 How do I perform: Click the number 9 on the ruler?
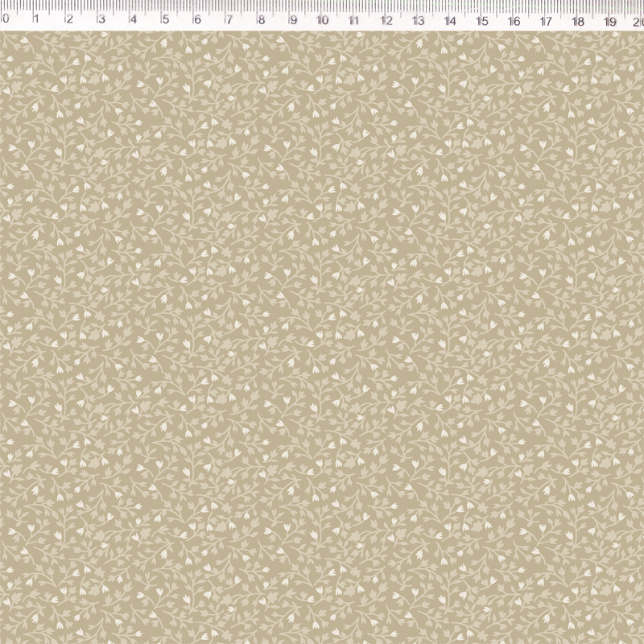[292, 20]
